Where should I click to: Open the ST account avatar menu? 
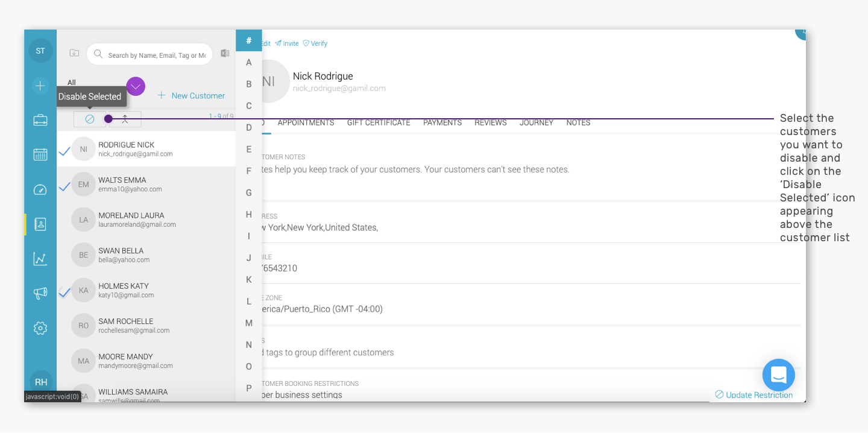(40, 51)
